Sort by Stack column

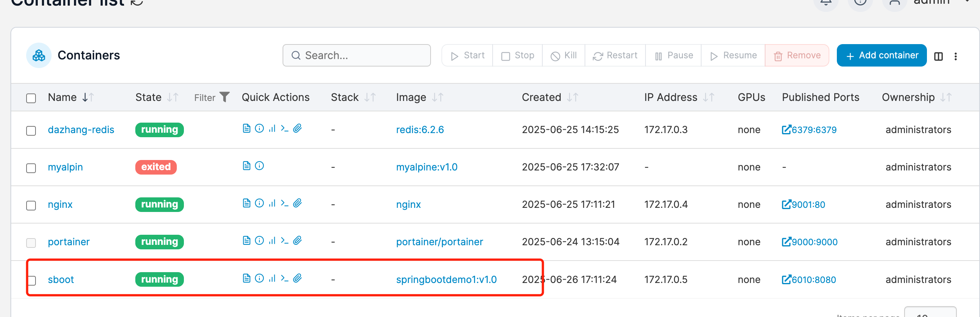354,98
